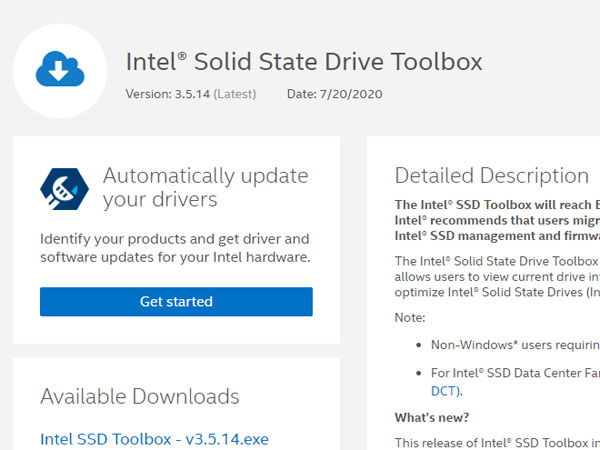
Task: Click the Intel SSD Data Center bullet item
Action: point(514,374)
